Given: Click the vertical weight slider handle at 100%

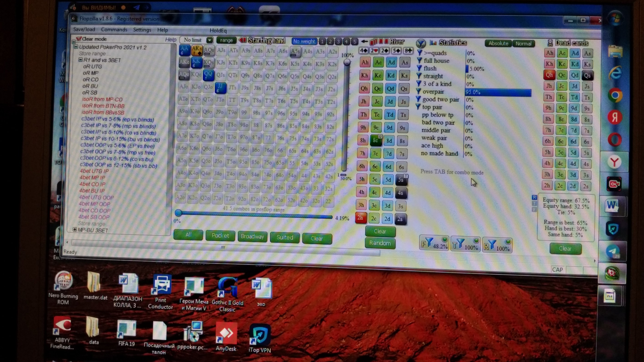Looking at the screenshot, I should (x=347, y=62).
